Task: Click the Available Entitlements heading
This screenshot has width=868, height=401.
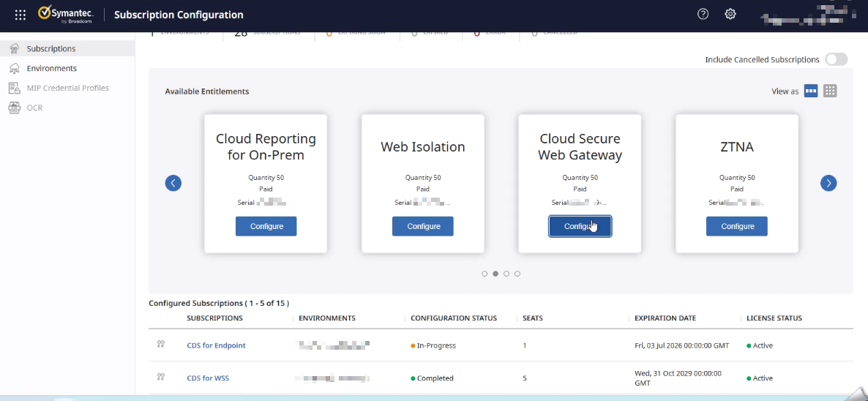Action: click(207, 91)
